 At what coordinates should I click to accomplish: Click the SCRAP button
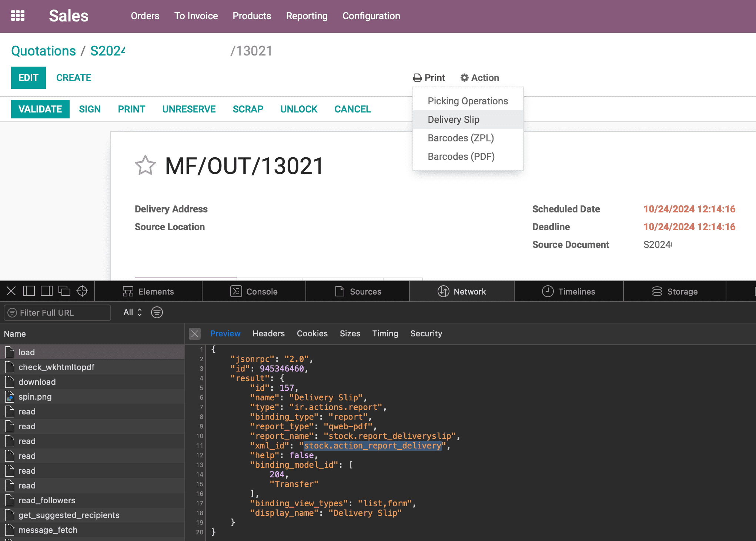click(248, 109)
